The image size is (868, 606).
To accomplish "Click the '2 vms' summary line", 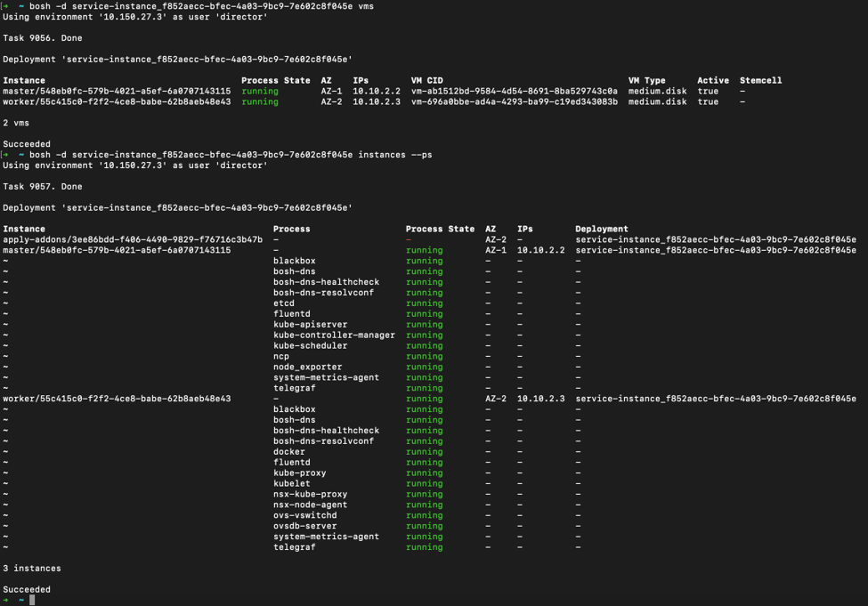I will [x=16, y=123].
